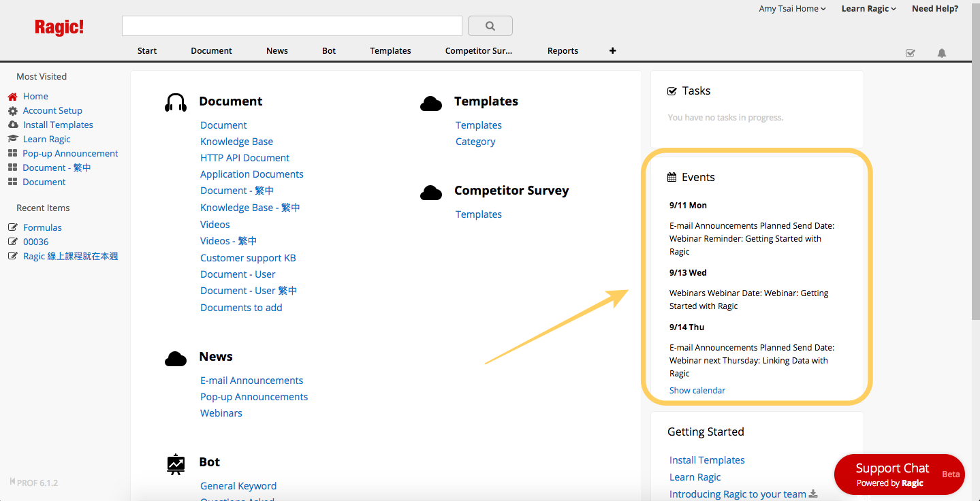Click the cloud icon beside News heading
980x501 pixels.
point(176,359)
